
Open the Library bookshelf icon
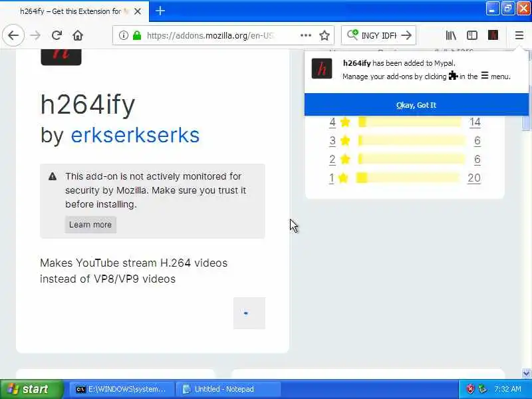[451, 35]
